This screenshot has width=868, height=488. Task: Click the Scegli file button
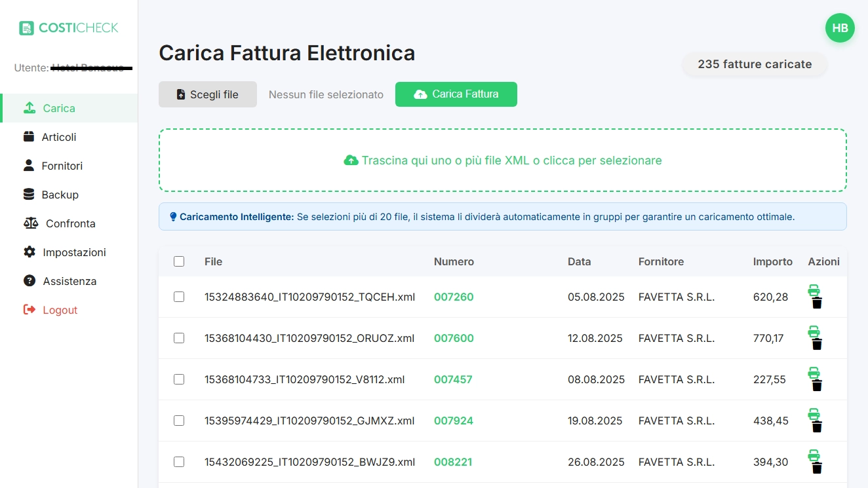point(208,94)
